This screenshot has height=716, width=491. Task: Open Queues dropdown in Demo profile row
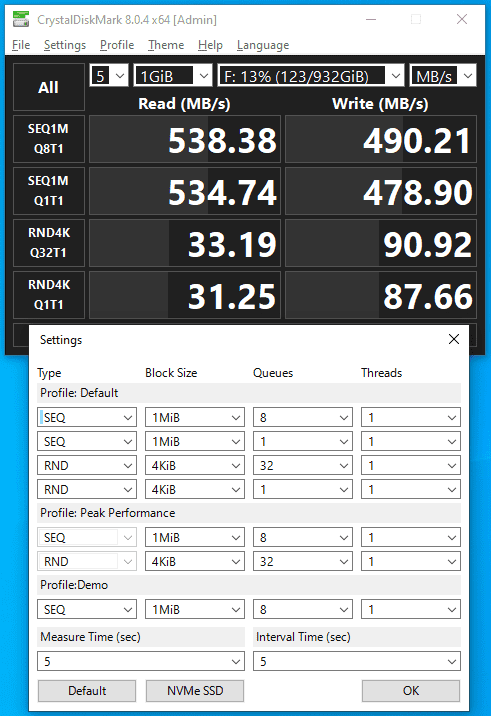point(303,610)
